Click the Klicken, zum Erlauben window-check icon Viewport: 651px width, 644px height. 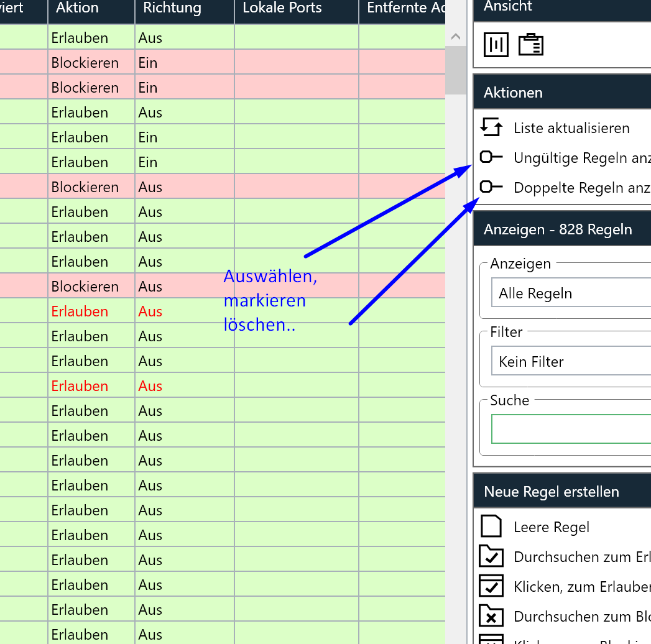point(491,586)
